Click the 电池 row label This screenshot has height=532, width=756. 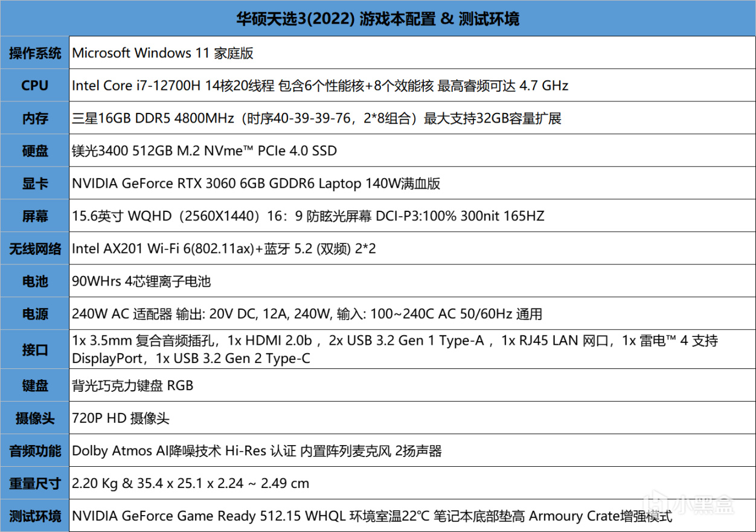pyautogui.click(x=35, y=281)
